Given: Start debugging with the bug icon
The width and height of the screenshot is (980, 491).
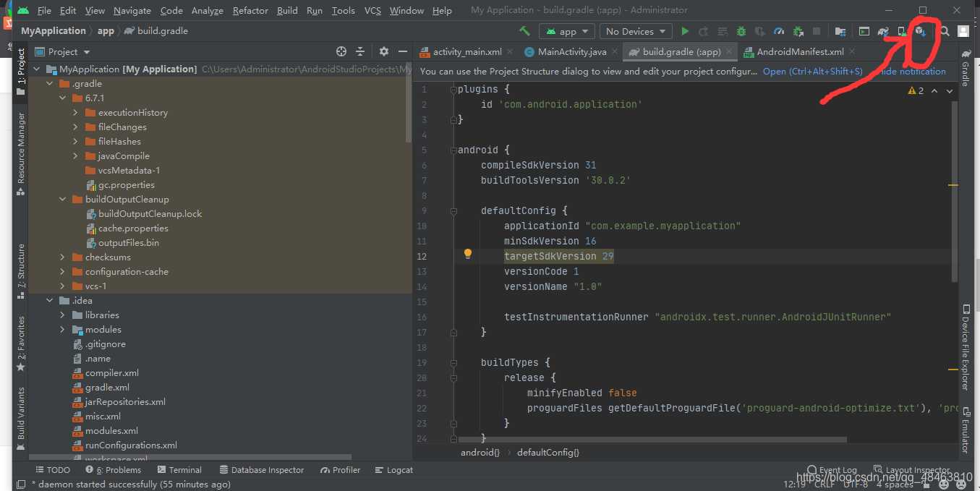Looking at the screenshot, I should pyautogui.click(x=741, y=31).
